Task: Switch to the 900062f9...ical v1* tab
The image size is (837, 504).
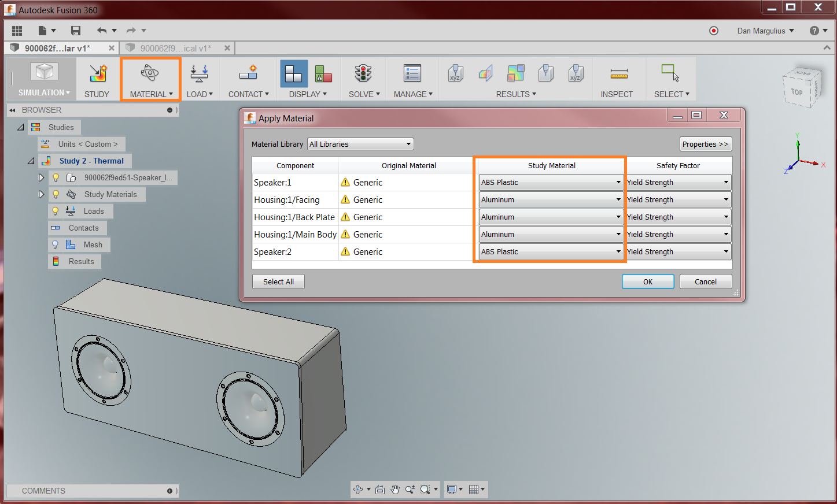Action: [176, 48]
